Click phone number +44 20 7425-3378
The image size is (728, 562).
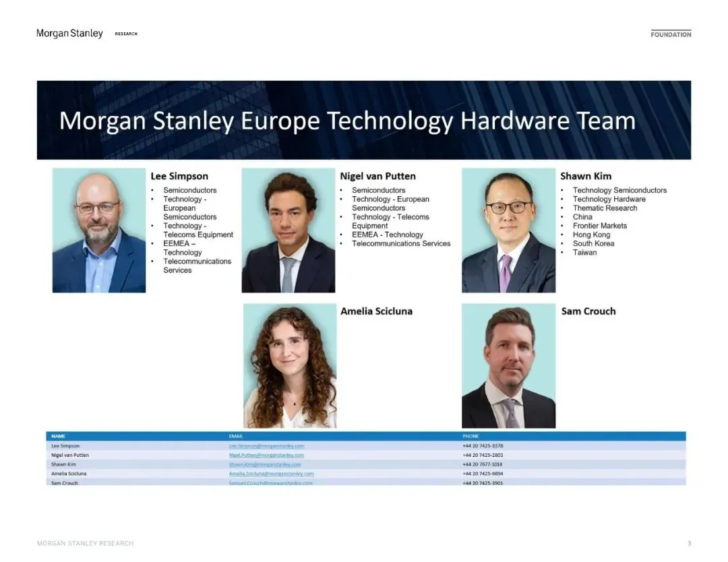coord(483,445)
